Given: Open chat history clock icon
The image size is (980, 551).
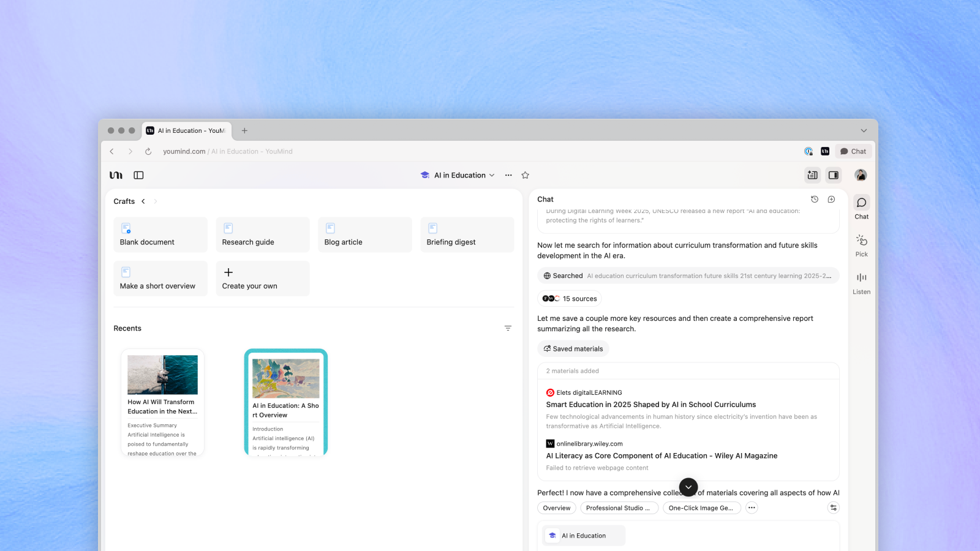Looking at the screenshot, I should click(x=814, y=200).
